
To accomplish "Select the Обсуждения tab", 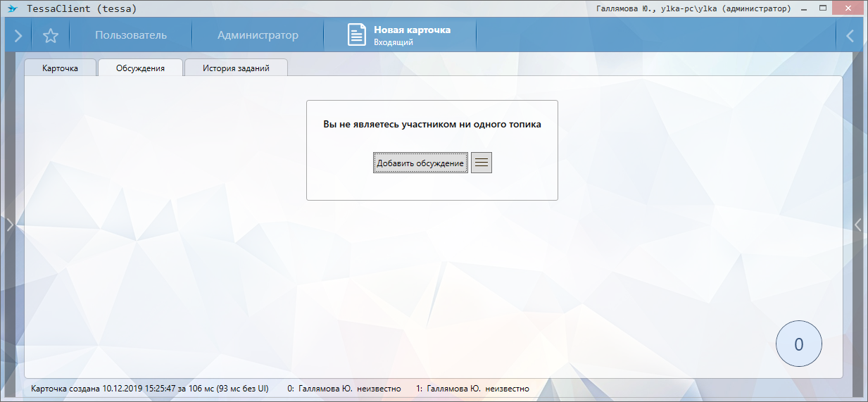I will pyautogui.click(x=140, y=68).
